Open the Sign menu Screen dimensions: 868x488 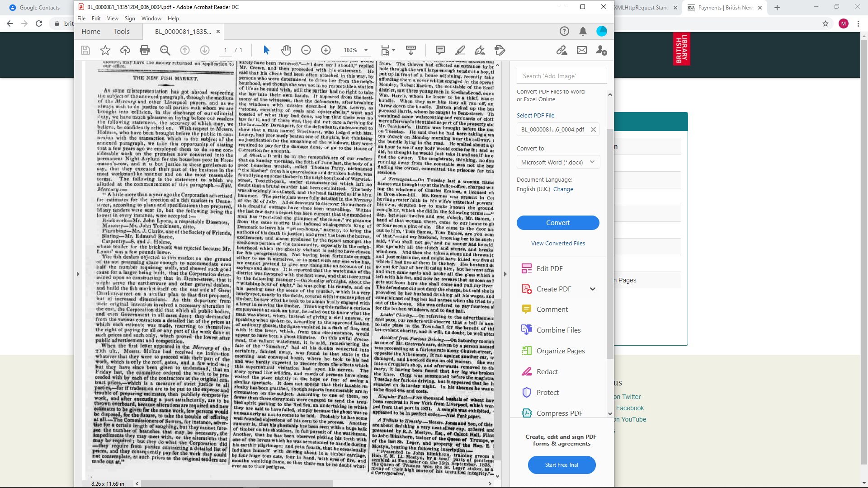[130, 19]
